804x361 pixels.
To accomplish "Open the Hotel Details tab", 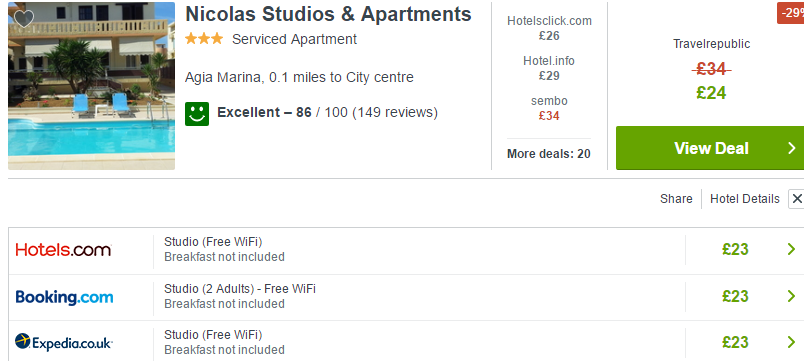I will (x=745, y=199).
